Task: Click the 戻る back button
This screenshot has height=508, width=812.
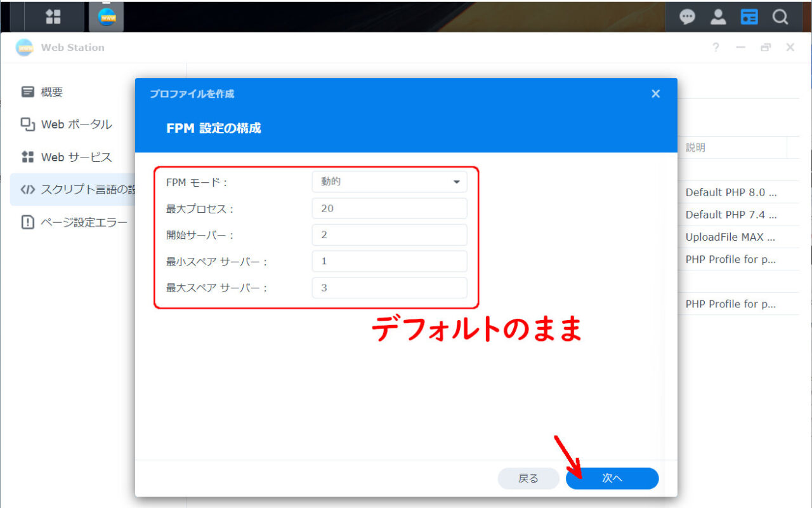Action: pyautogui.click(x=528, y=478)
